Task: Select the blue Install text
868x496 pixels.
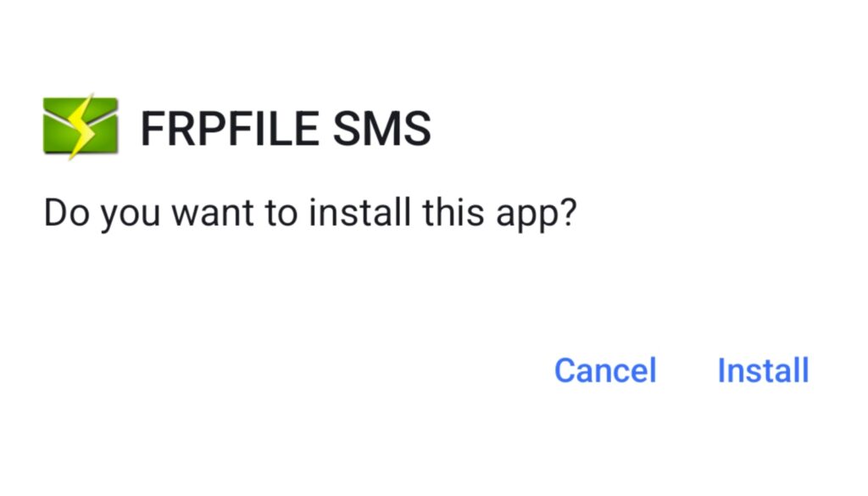Action: [763, 371]
